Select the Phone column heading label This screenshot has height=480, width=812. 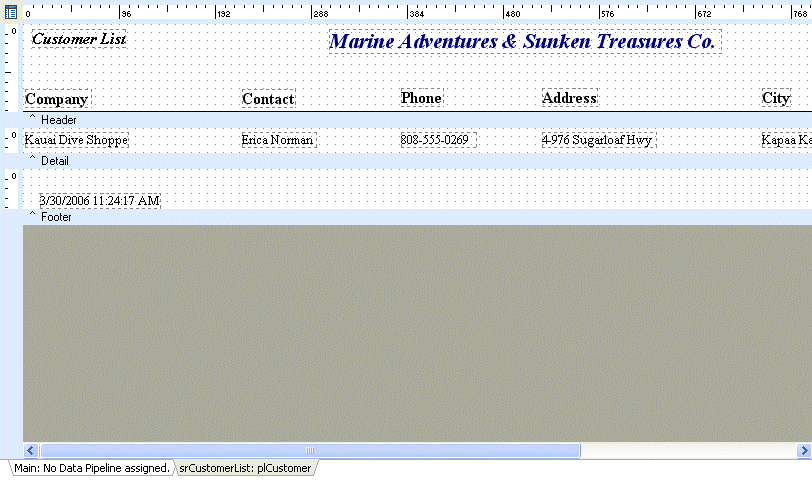pos(422,98)
